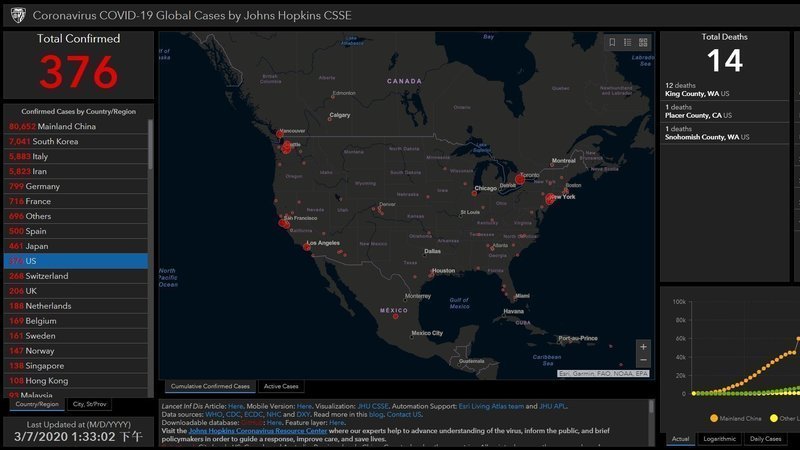Viewport: 800px width, 450px height.
Task: Select the Actual chart tab
Action: (x=680, y=439)
